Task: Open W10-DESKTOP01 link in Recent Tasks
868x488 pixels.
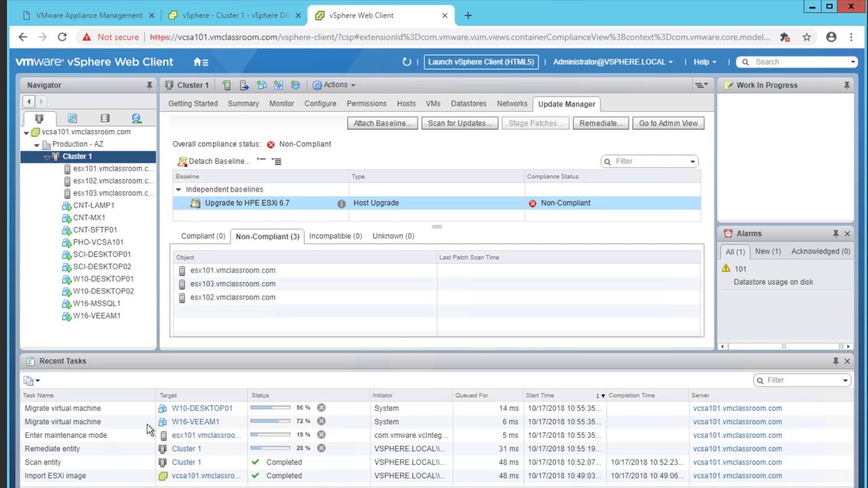Action: (x=201, y=408)
